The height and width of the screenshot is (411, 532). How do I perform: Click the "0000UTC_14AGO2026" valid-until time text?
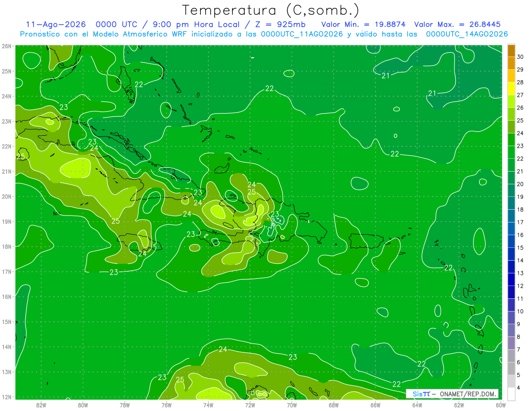467,34
